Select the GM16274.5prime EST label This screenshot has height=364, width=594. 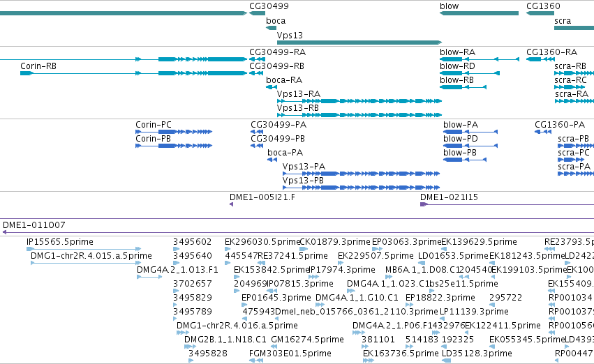(307, 340)
